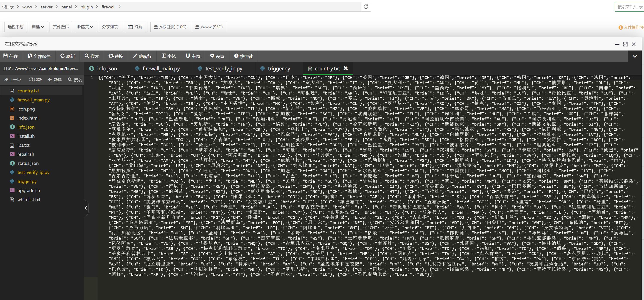The width and height of the screenshot is (644, 300).
Task: Open the 新建 dropdown in file toolbar
Action: [x=38, y=27]
